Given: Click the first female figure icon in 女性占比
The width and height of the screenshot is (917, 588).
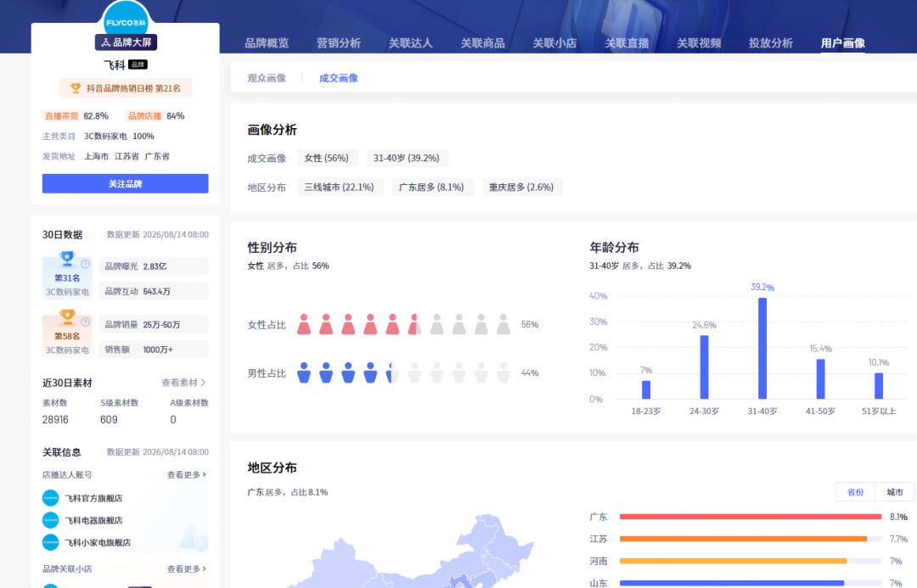Looking at the screenshot, I should (304, 324).
